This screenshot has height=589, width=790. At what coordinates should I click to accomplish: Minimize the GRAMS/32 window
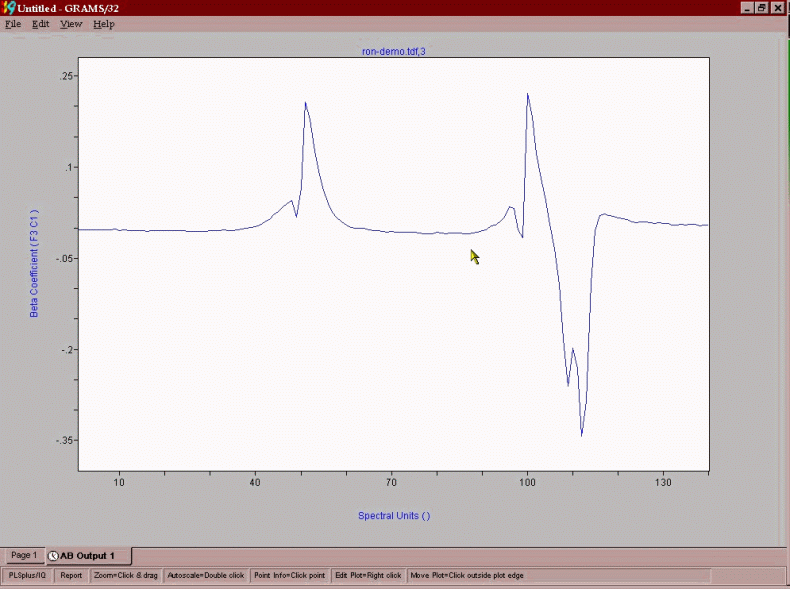point(748,8)
